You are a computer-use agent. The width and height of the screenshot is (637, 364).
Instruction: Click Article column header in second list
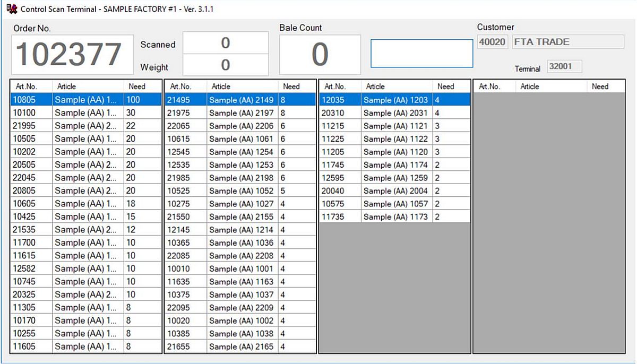pos(221,86)
